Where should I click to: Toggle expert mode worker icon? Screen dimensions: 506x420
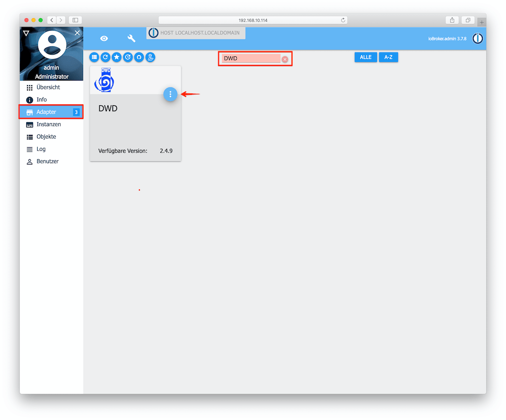(150, 57)
